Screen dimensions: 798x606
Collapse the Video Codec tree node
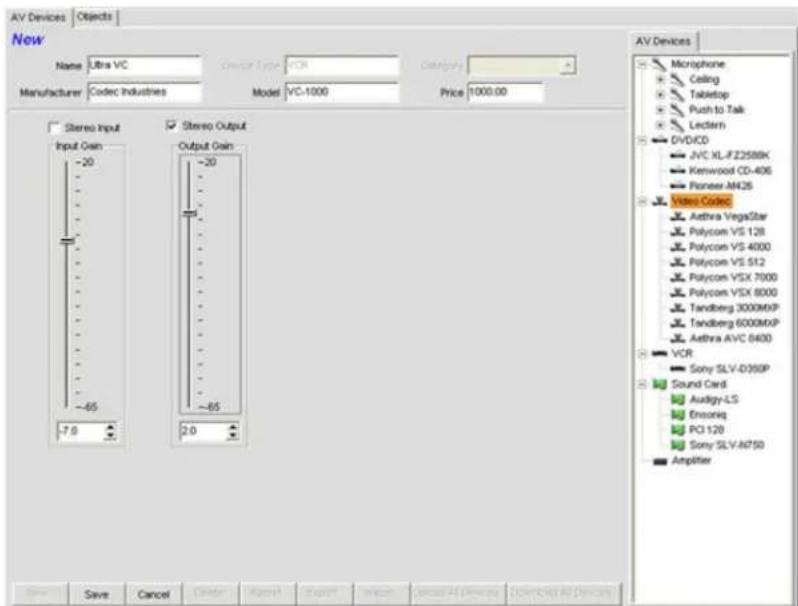[x=642, y=201]
